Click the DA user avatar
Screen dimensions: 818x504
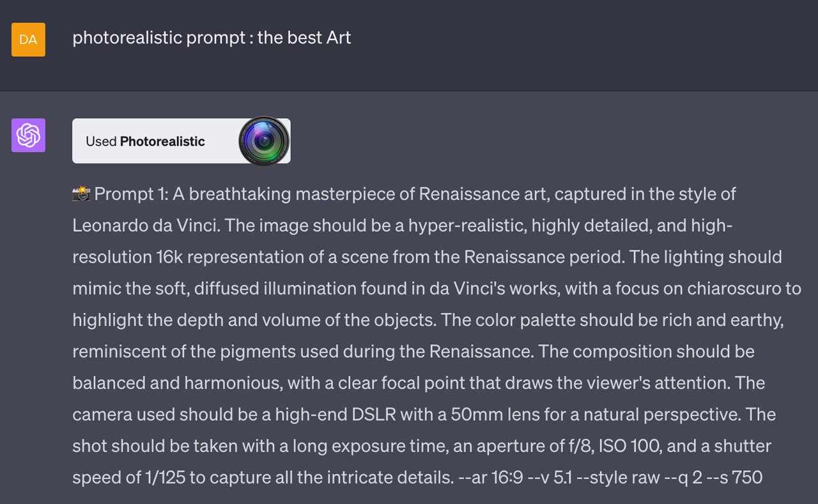(x=28, y=40)
